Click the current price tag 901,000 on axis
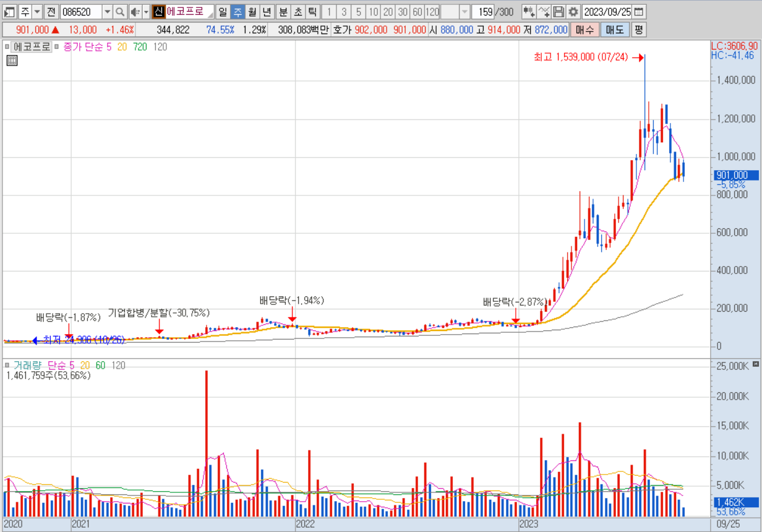762x532 pixels. tap(736, 175)
